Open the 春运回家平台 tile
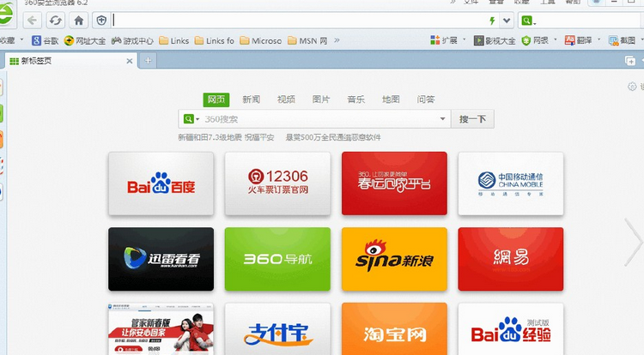Viewport: 644px width, 355px height. point(394,184)
